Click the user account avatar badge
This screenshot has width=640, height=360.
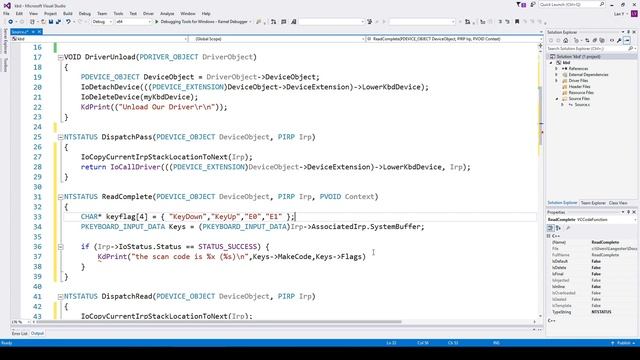point(634,14)
